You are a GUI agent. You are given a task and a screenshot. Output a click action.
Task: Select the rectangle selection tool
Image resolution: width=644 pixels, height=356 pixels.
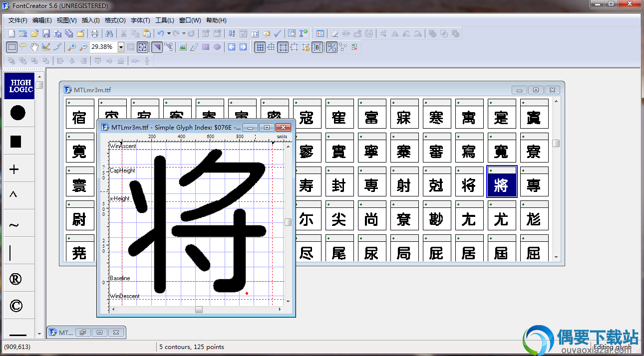pos(12,47)
